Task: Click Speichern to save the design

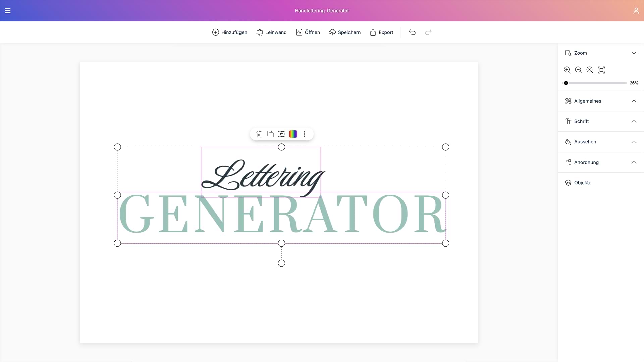Action: pos(345,32)
